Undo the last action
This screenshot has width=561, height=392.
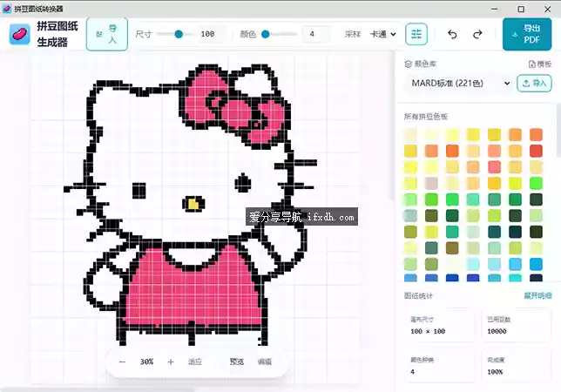tap(452, 34)
